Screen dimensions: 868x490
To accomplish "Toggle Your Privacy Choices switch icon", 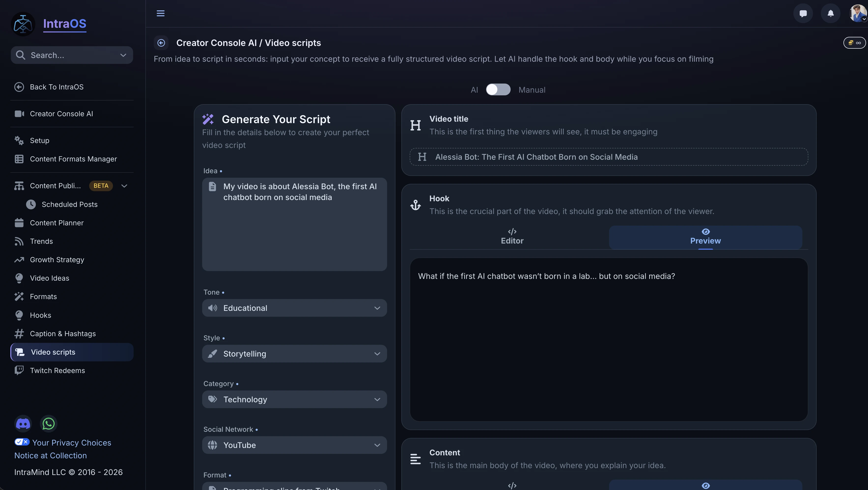I will (22, 442).
